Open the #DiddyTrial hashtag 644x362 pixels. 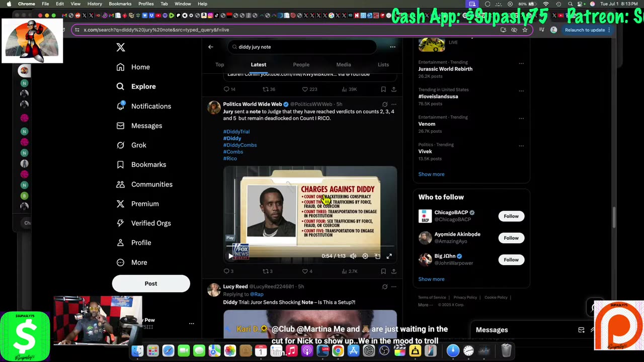point(236,132)
